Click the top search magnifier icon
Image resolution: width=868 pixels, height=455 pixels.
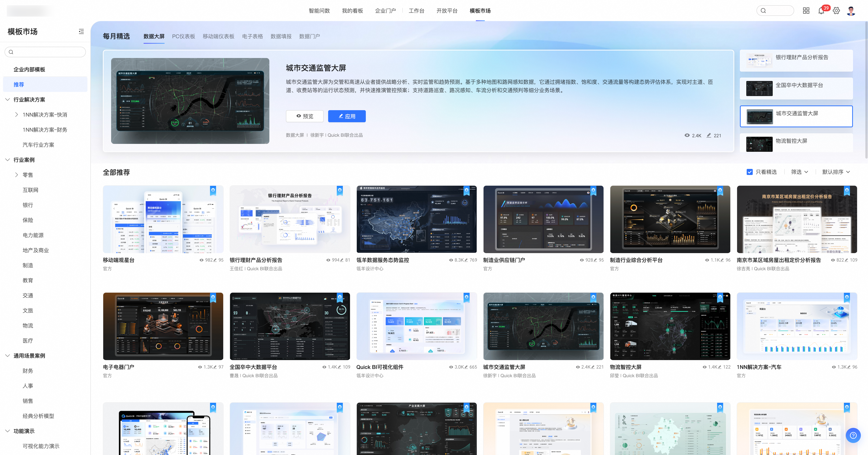pos(763,11)
